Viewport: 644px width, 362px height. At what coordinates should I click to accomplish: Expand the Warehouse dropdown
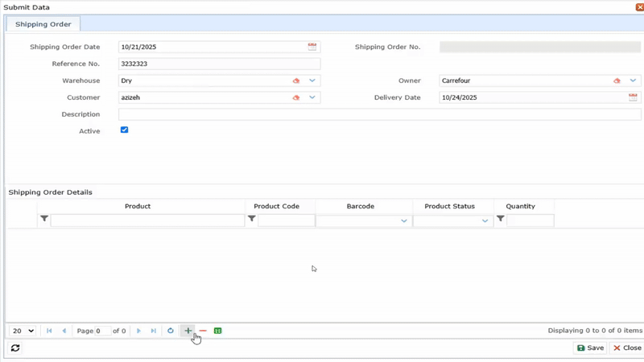tap(312, 80)
